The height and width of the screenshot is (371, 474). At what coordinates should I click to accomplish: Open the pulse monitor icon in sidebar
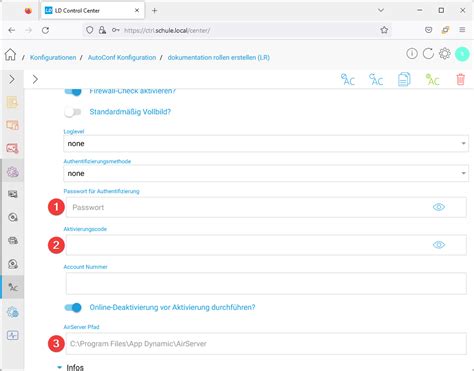13,335
